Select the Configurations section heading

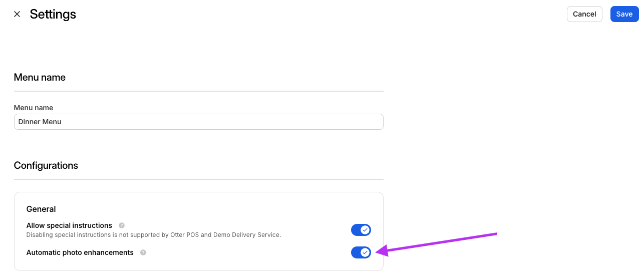[46, 165]
